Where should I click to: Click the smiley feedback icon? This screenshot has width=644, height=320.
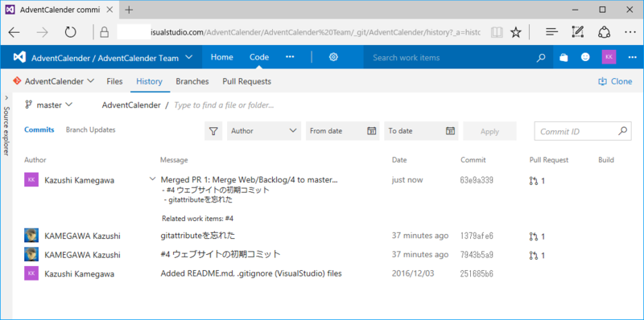tap(585, 57)
